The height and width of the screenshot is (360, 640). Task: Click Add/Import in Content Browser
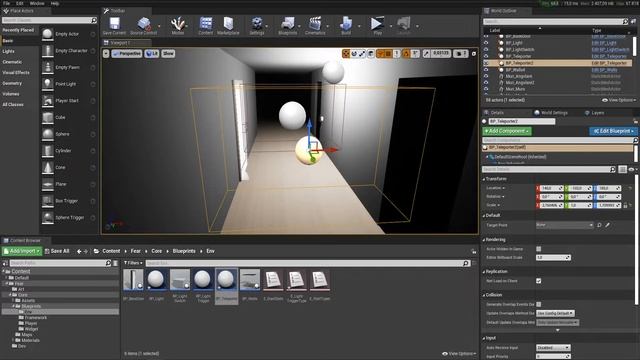tap(22, 251)
